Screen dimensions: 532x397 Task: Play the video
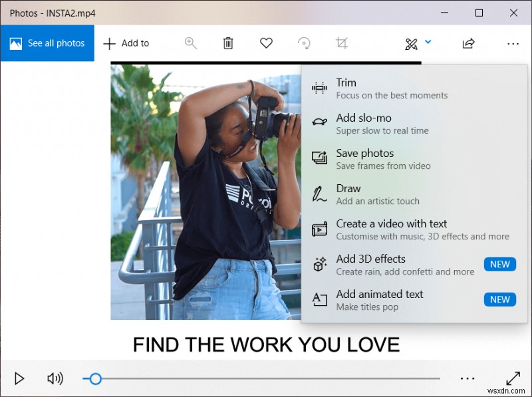click(19, 378)
